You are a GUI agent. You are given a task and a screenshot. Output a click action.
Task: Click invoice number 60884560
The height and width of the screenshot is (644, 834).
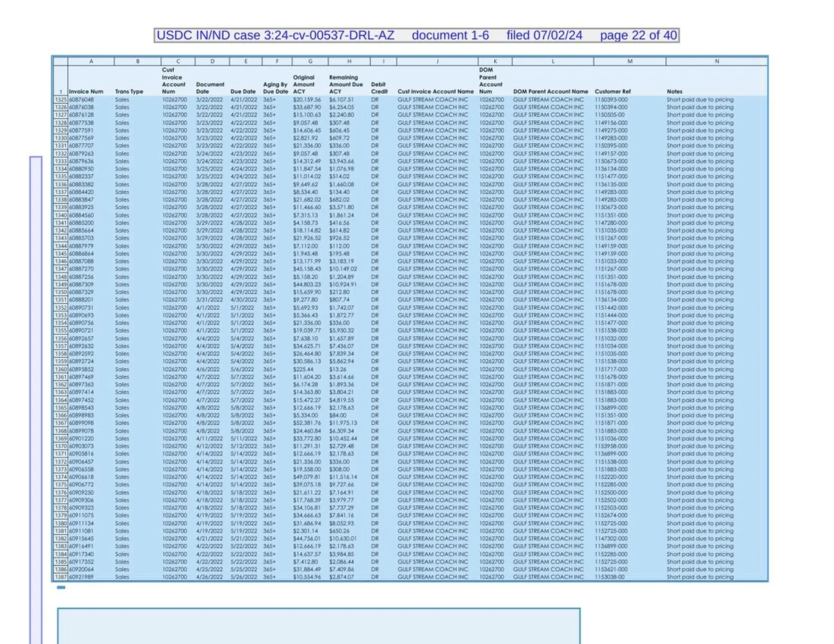81,215
